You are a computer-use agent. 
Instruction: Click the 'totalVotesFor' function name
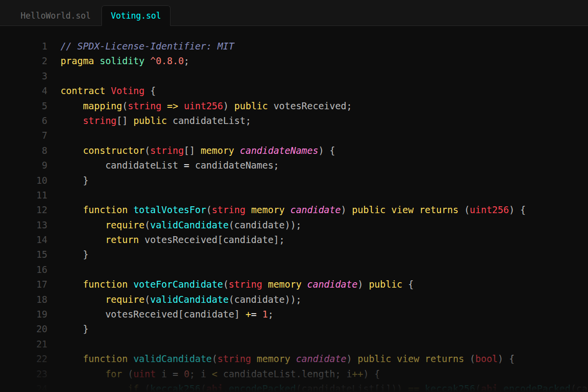170,210
